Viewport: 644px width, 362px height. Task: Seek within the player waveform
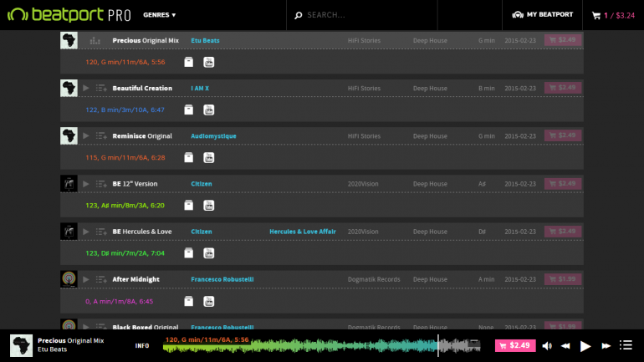click(x=322, y=345)
